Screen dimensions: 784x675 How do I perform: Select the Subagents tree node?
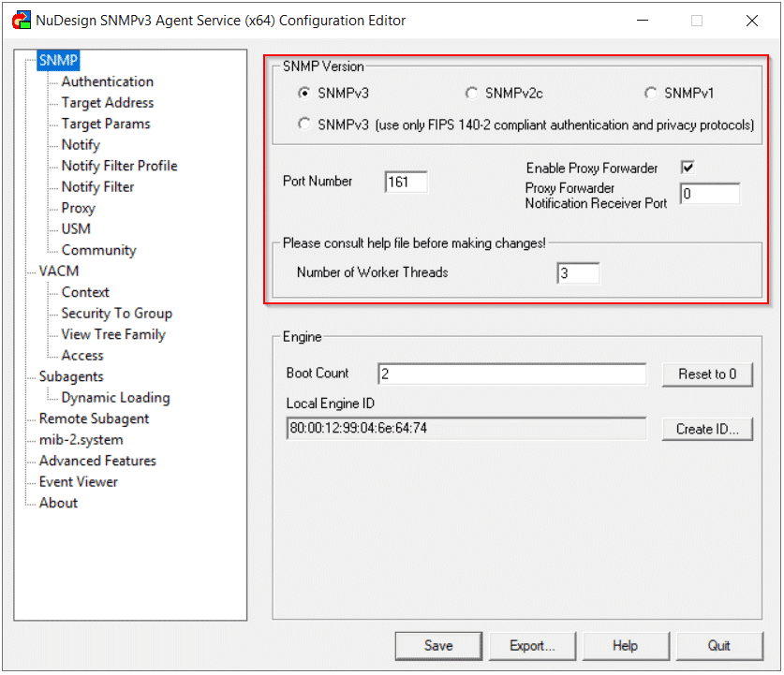[x=71, y=376]
